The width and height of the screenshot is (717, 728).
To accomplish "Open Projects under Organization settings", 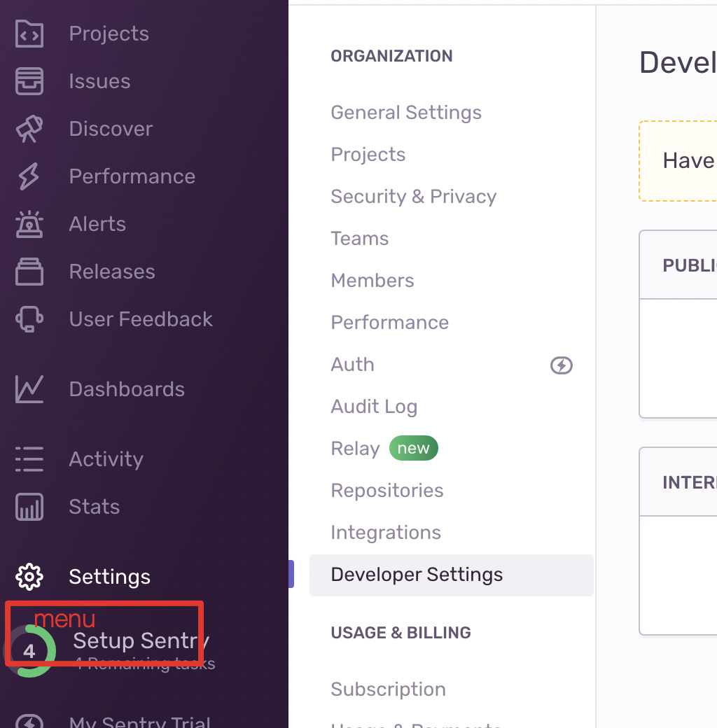I will [368, 155].
